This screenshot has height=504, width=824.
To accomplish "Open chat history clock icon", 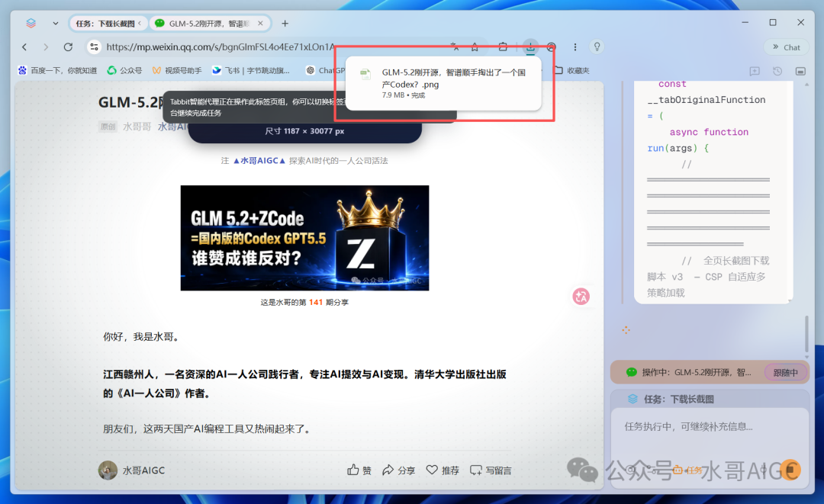I will click(777, 71).
